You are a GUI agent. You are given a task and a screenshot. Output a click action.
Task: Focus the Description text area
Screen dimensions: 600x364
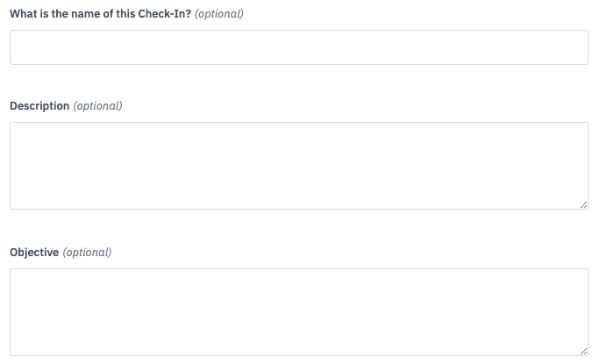click(x=298, y=165)
